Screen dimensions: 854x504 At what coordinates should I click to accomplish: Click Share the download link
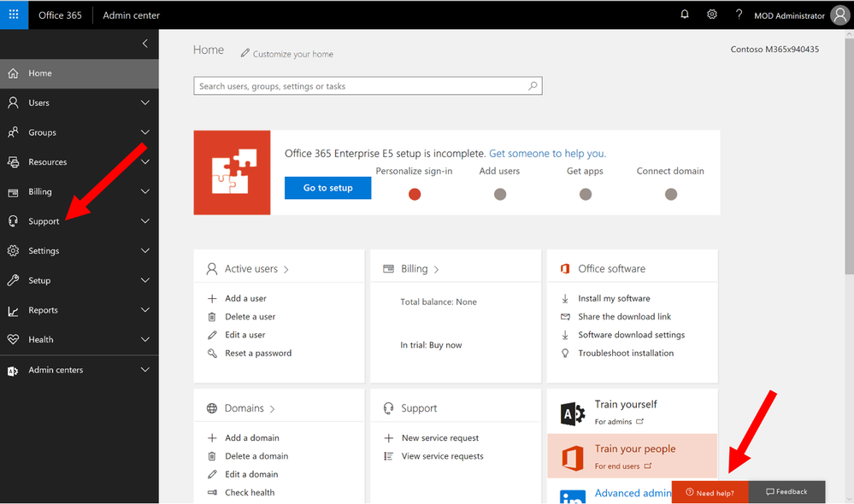tap(624, 317)
